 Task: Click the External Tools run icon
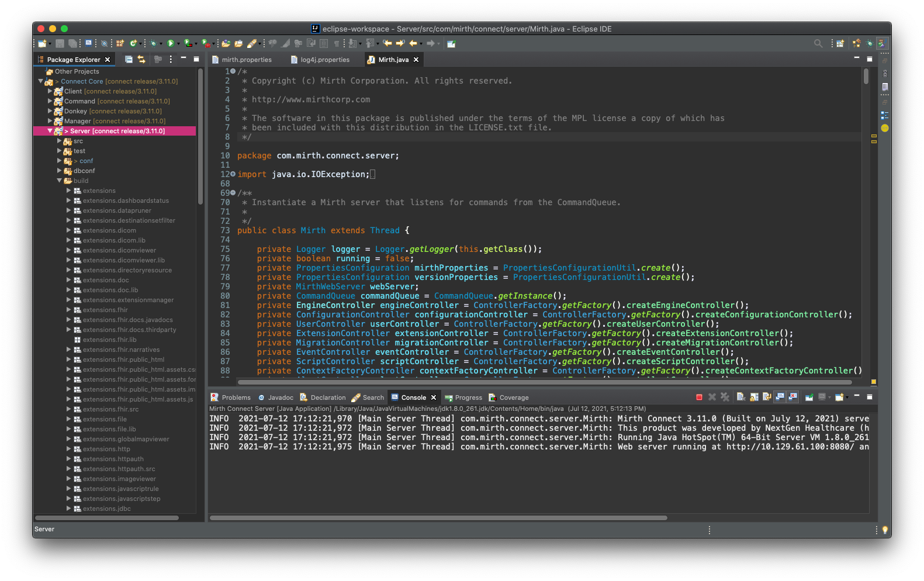205,43
